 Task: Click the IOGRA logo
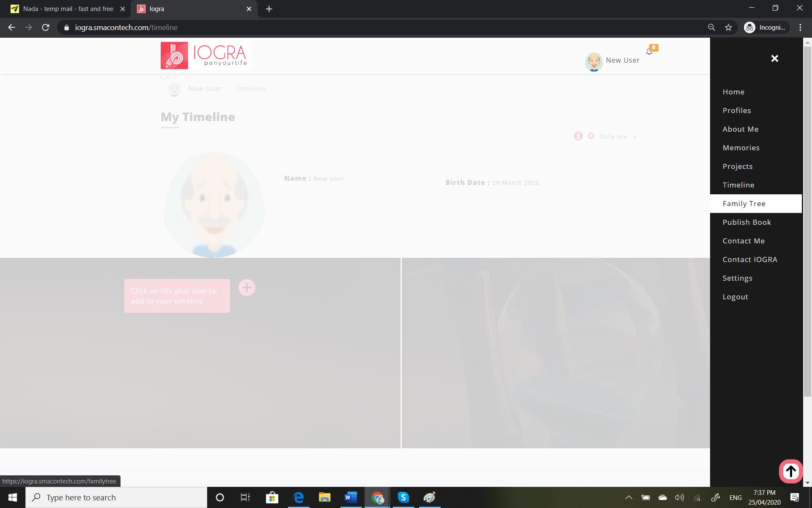click(x=206, y=55)
